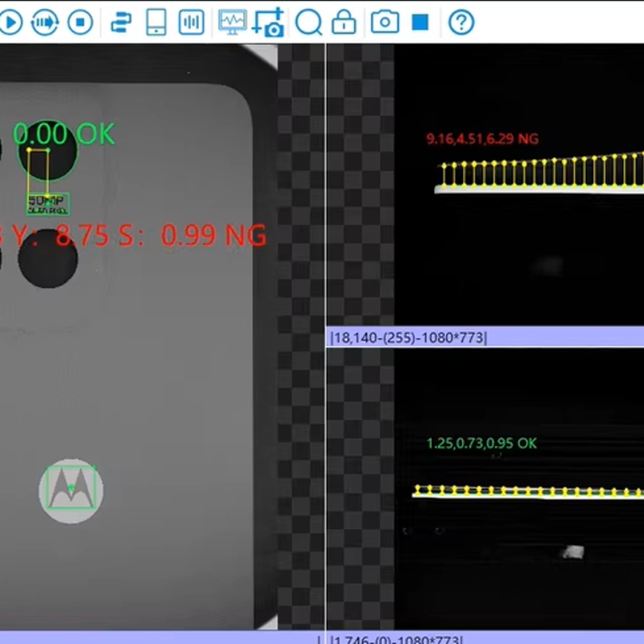644x644 pixels.
Task: Select the green '0.00 OK' result label
Action: [64, 134]
